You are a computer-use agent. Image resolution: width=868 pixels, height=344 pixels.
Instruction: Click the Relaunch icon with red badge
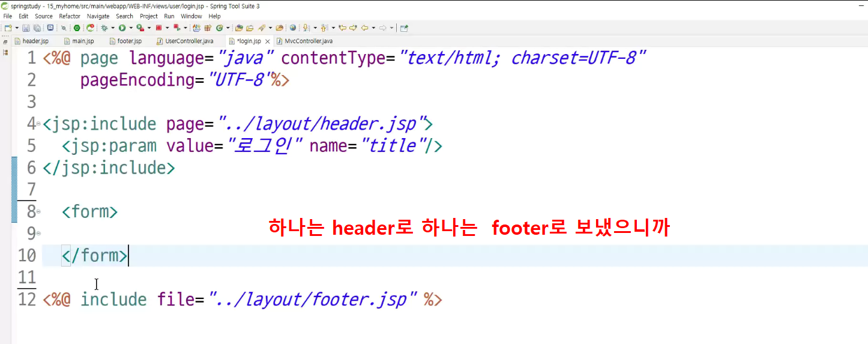click(x=90, y=28)
